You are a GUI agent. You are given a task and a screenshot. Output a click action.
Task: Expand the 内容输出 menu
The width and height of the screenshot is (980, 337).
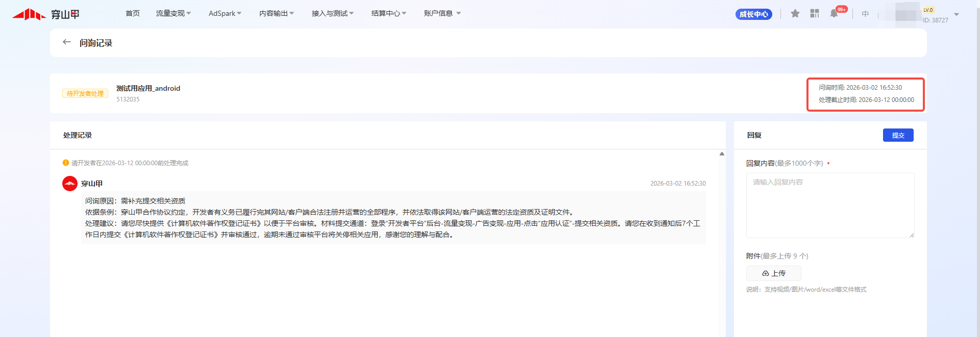point(276,13)
